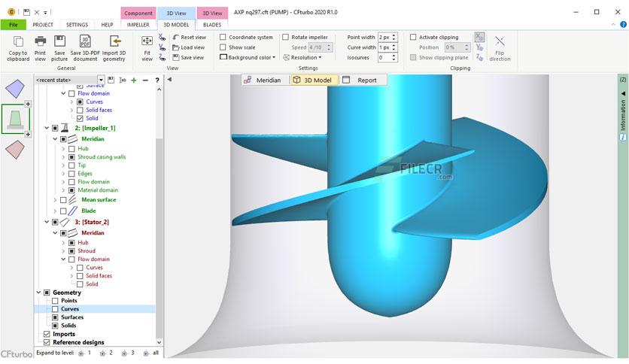Select the green impeller component in the sidebar
The image size is (629, 364).
click(x=15, y=119)
